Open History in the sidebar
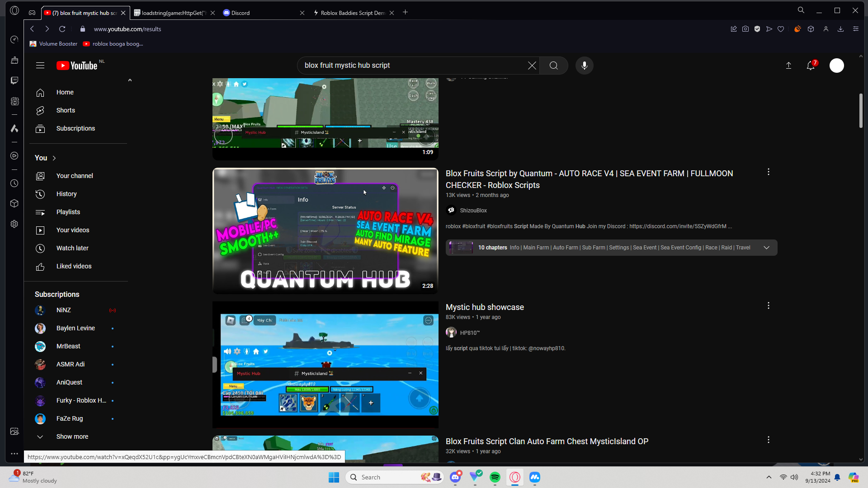This screenshot has width=868, height=488. tap(78, 194)
